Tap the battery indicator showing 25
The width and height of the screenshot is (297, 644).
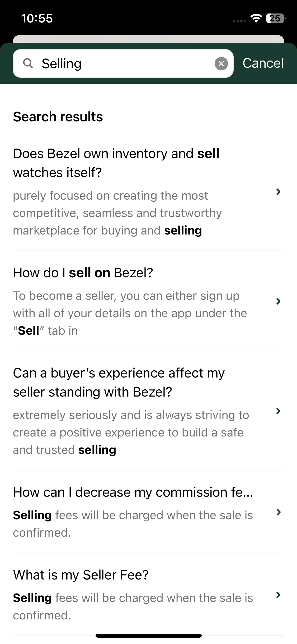276,18
